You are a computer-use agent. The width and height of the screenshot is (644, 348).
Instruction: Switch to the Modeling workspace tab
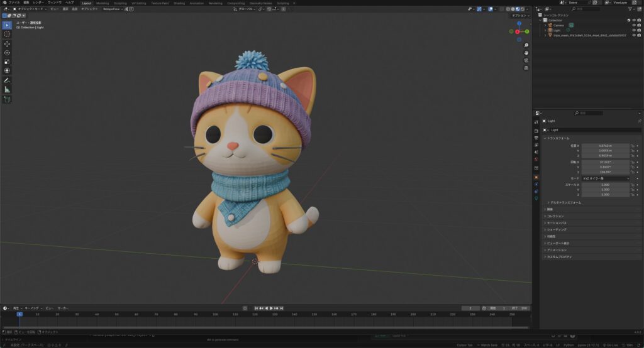(x=102, y=3)
